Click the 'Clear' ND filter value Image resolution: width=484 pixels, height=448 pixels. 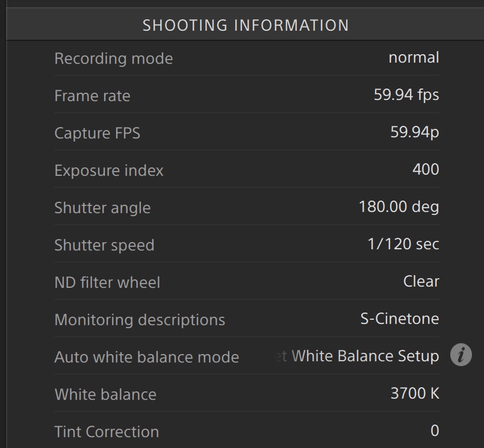tap(421, 282)
